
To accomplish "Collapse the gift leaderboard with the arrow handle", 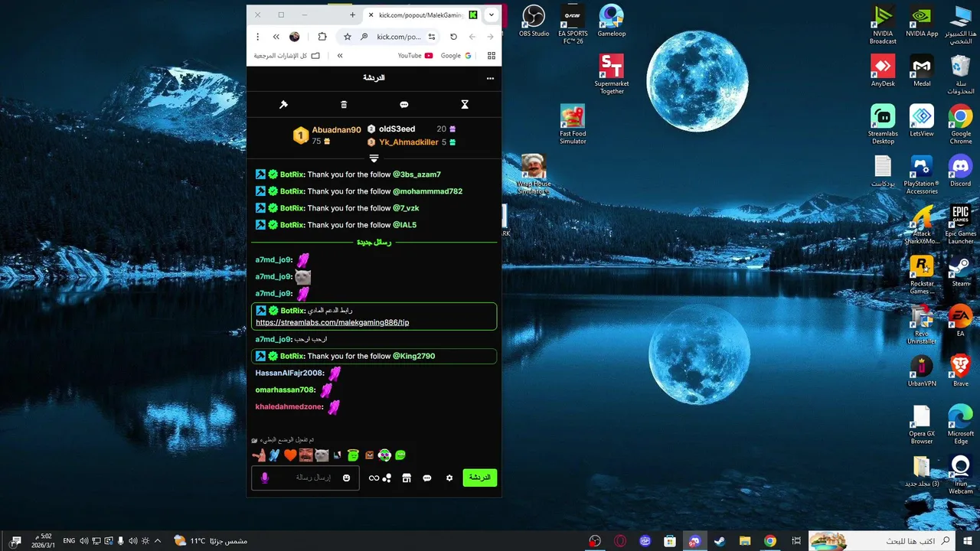I will tap(374, 158).
